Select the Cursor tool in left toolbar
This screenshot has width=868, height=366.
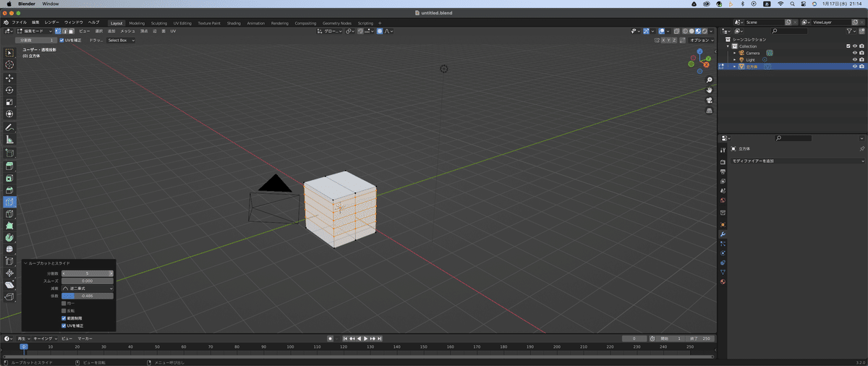click(x=9, y=65)
